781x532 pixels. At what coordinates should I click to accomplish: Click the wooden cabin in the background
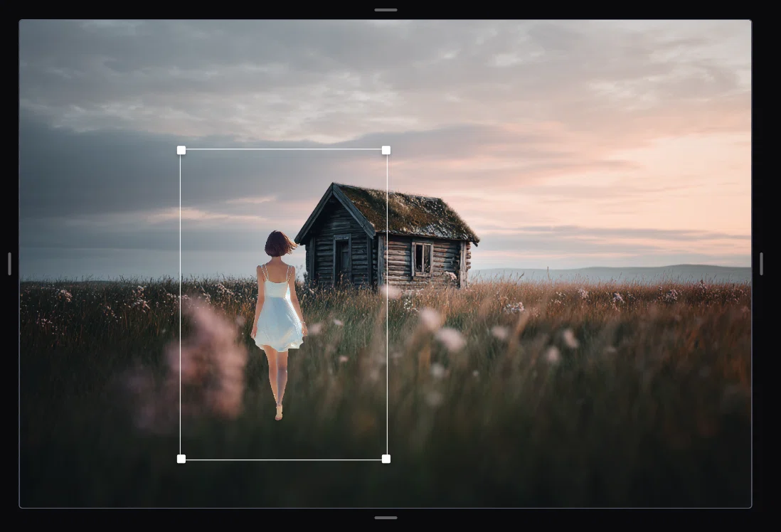coord(386,236)
